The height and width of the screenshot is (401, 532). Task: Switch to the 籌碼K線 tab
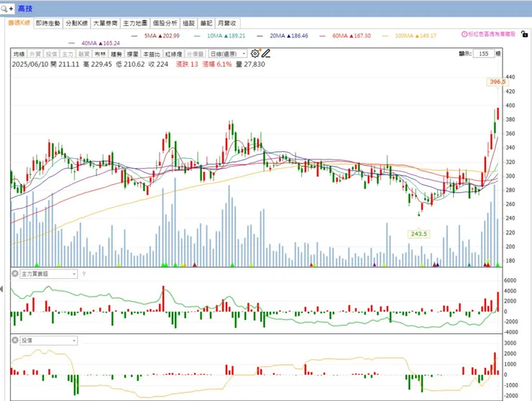point(19,23)
